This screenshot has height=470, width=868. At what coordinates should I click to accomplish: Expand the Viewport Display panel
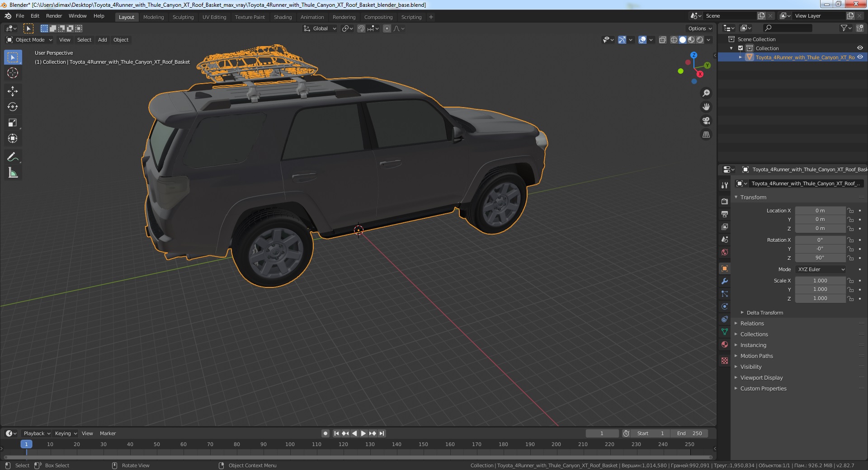(x=761, y=378)
